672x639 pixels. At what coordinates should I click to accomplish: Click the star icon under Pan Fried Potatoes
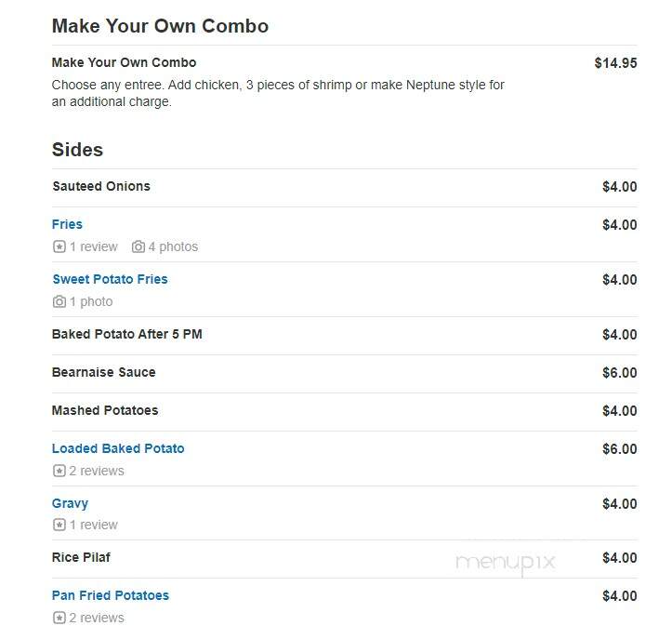point(59,618)
